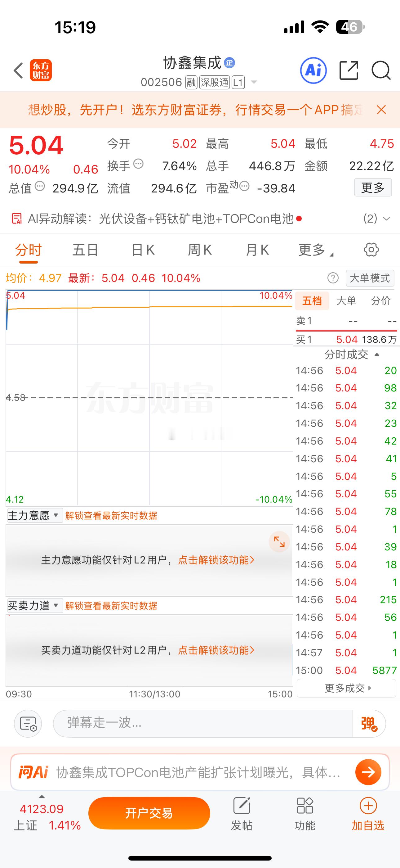This screenshot has height=868, width=400.
Task: Collapse the 分时成交 list header
Action: 352,355
